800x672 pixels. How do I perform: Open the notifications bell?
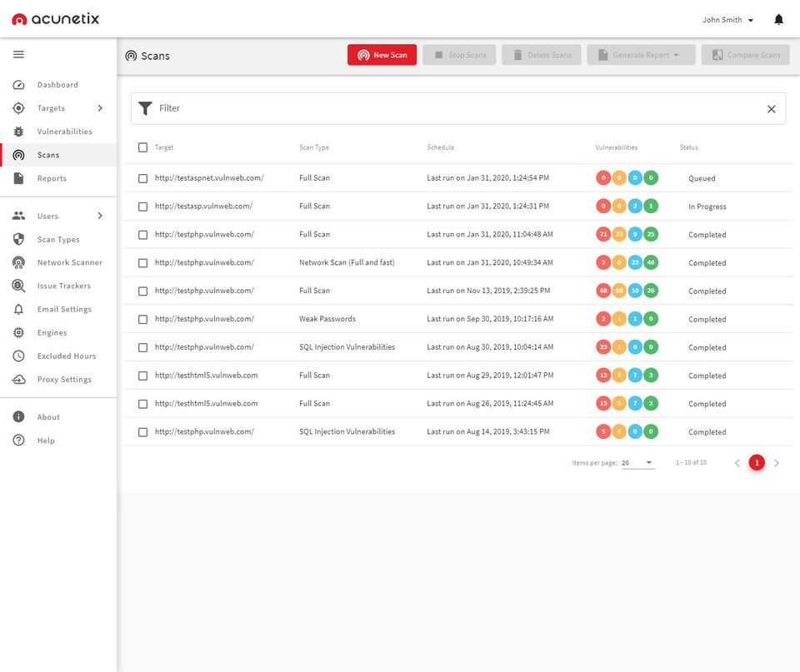778,20
